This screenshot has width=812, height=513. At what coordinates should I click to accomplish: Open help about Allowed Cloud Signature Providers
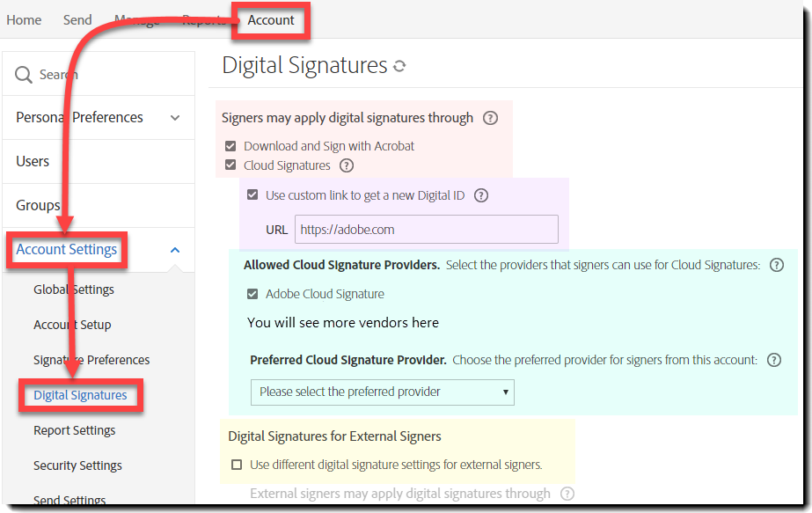(775, 263)
